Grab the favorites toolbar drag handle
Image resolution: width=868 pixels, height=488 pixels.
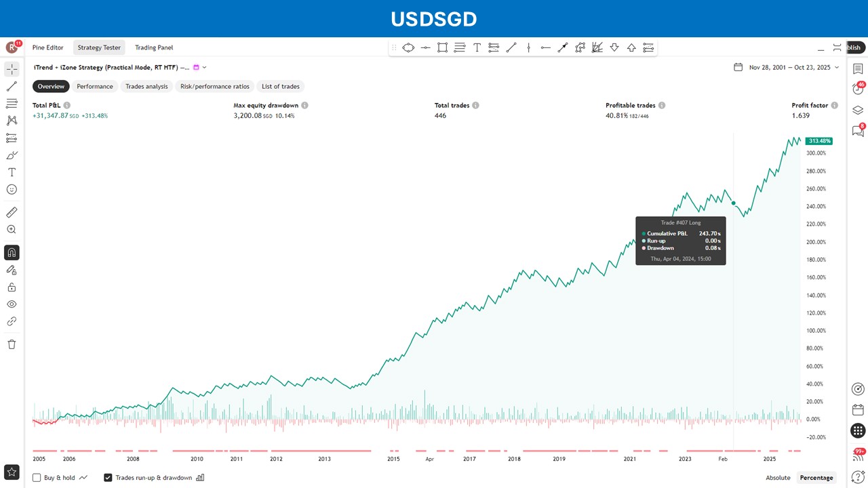coord(394,47)
